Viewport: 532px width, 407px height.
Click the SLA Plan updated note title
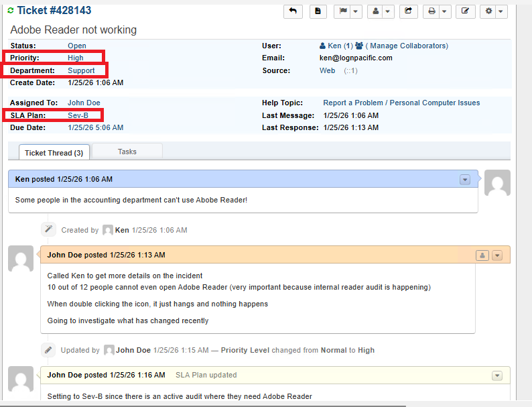click(x=206, y=375)
